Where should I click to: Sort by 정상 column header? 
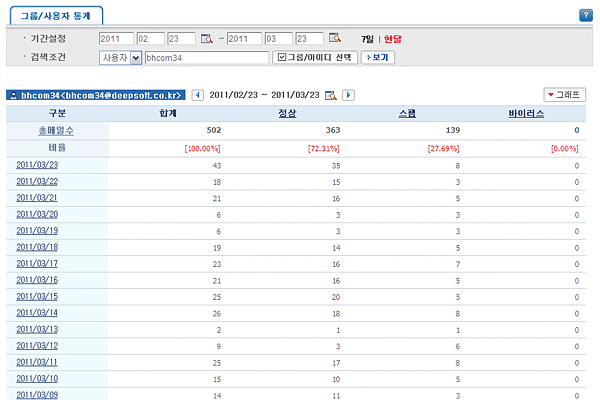point(287,113)
